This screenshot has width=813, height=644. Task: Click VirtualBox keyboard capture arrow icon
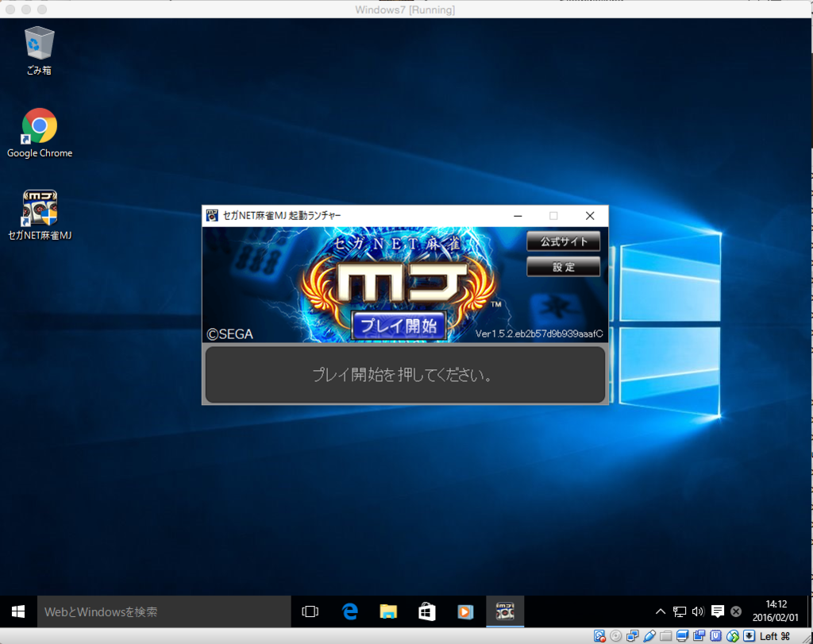coord(749,636)
